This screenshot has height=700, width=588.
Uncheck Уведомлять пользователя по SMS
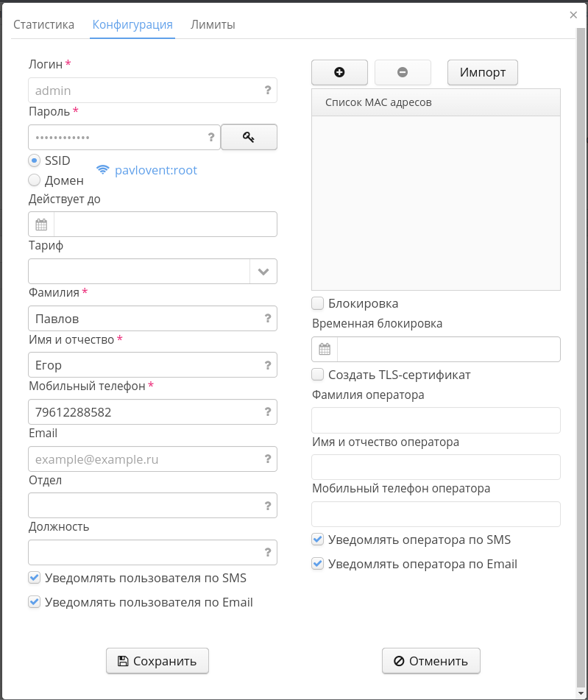click(34, 578)
